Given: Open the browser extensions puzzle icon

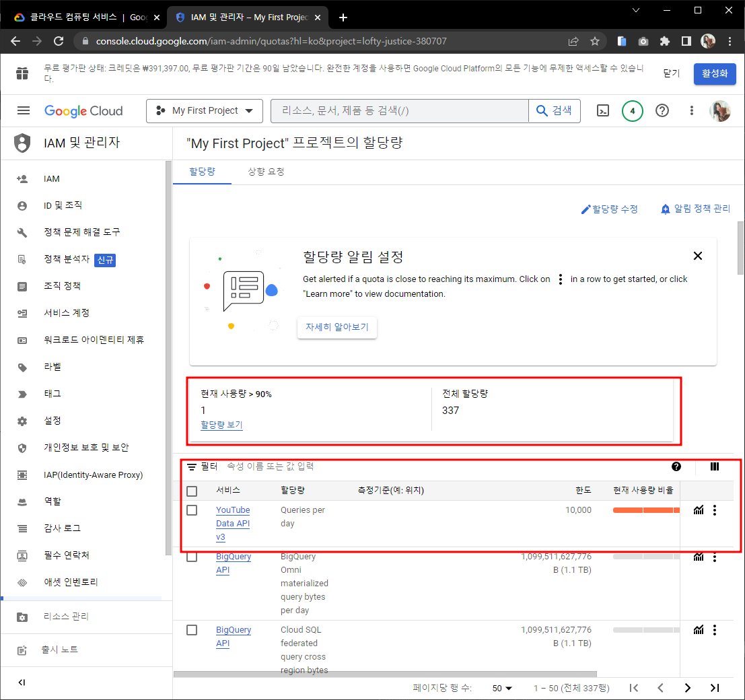Looking at the screenshot, I should tap(665, 41).
